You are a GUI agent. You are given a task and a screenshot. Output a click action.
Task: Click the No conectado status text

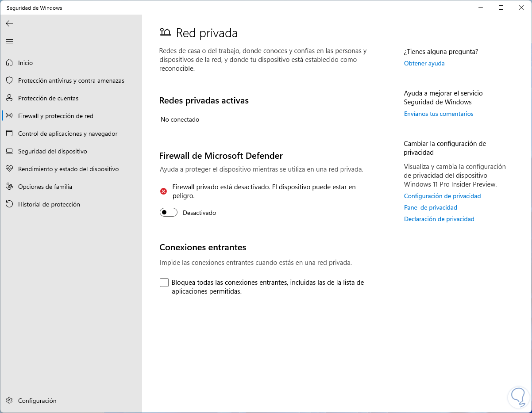pos(180,119)
